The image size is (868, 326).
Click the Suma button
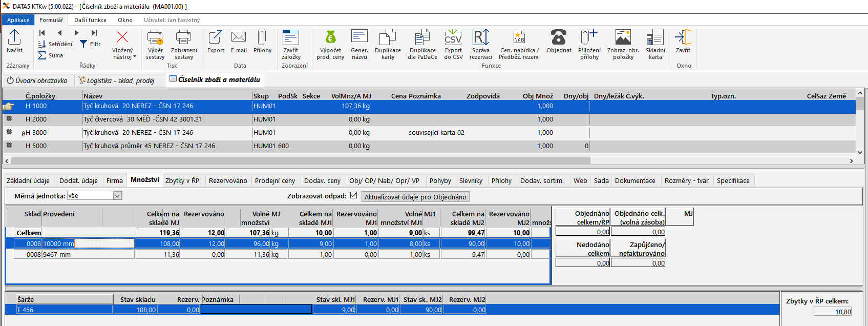[x=51, y=55]
